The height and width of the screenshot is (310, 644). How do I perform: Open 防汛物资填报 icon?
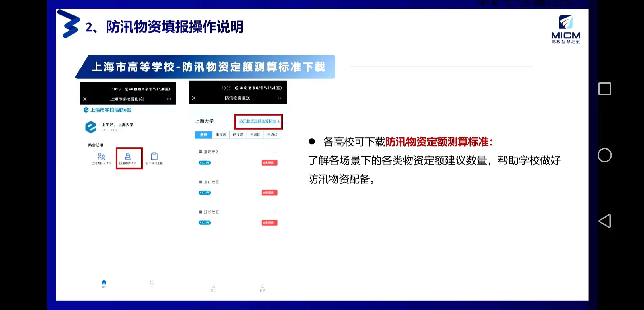pyautogui.click(x=128, y=157)
